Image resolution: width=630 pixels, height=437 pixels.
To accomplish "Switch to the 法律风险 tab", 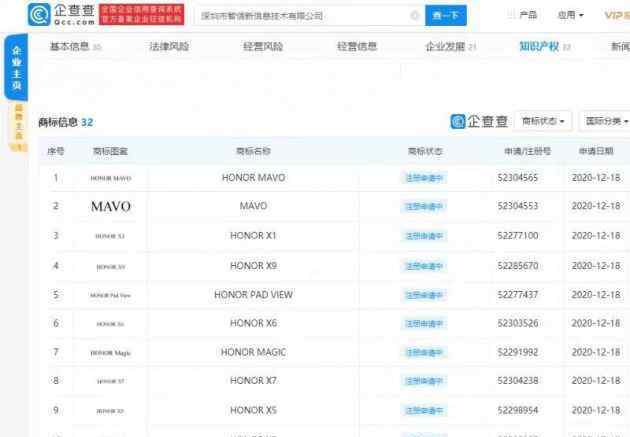I will point(169,47).
